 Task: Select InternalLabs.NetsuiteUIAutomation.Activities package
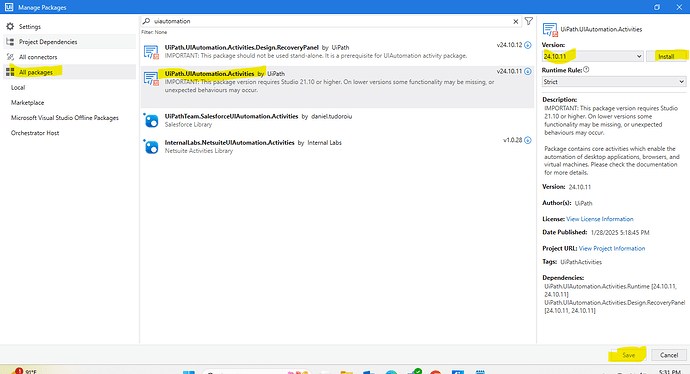pos(337,146)
